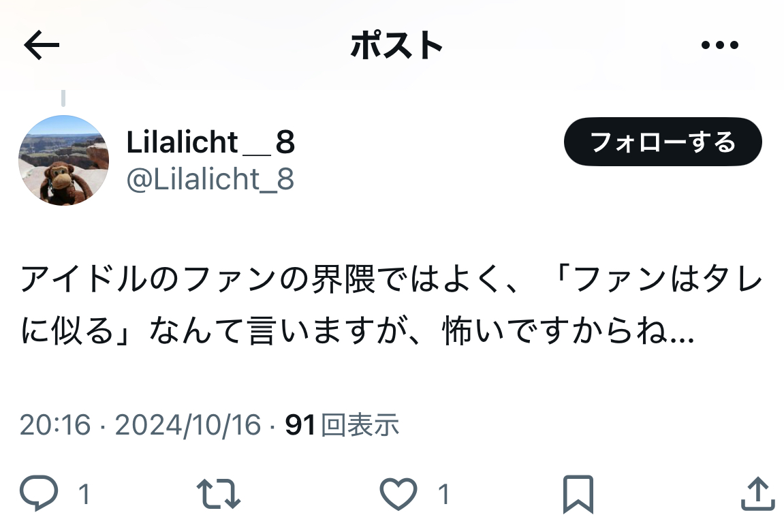Image resolution: width=784 pixels, height=532 pixels.
Task: Bookmark this post
Action: point(578,494)
